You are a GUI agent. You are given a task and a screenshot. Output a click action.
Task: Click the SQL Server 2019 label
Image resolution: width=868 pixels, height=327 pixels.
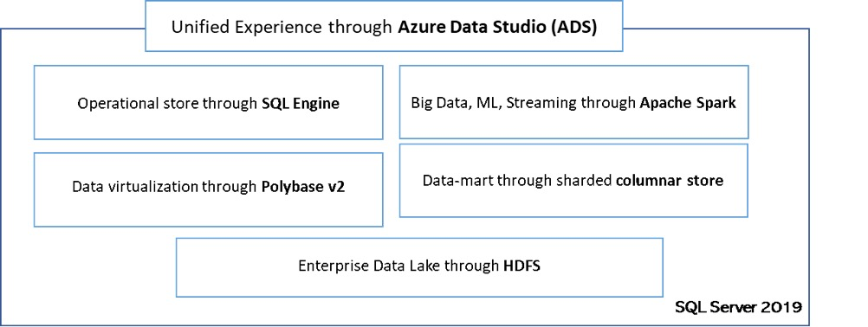[x=738, y=307]
